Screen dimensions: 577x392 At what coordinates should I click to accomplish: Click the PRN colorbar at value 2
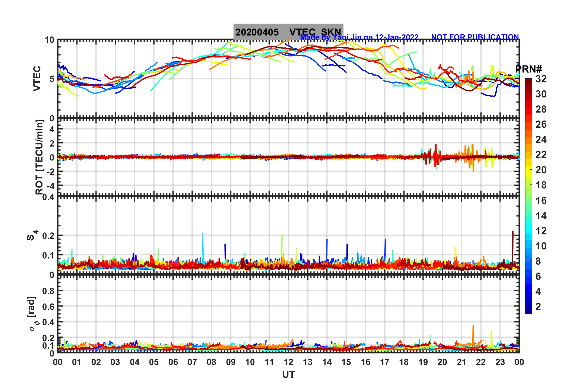(528, 306)
